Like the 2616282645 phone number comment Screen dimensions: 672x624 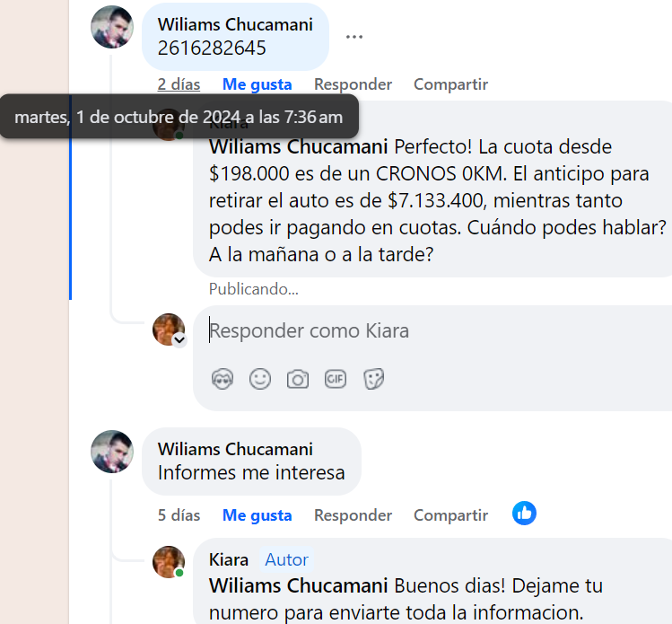(x=257, y=84)
